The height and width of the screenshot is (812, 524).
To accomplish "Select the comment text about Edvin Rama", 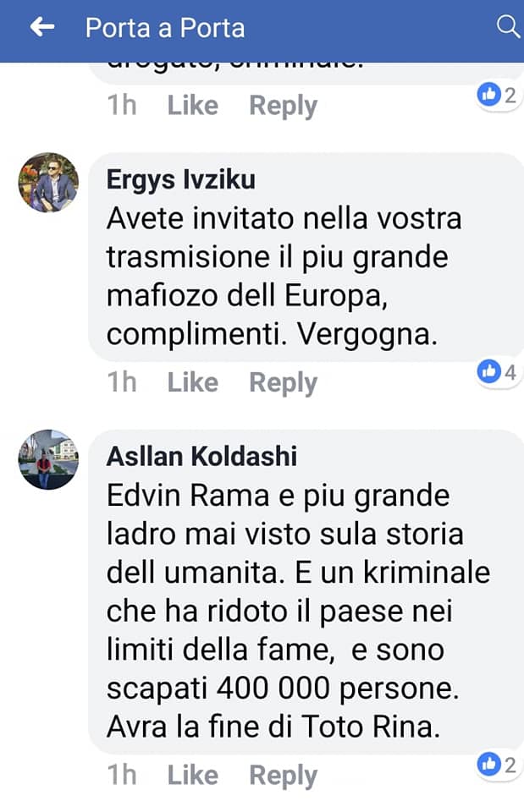I will click(x=298, y=611).
